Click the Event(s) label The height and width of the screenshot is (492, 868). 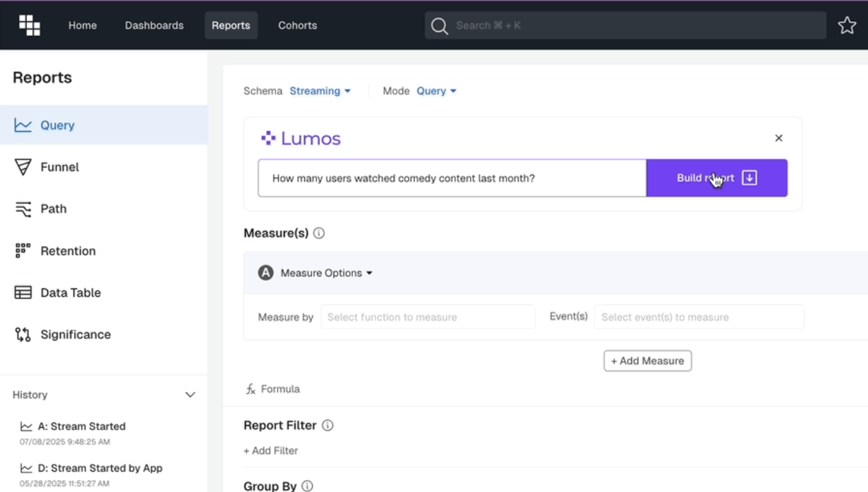point(569,316)
